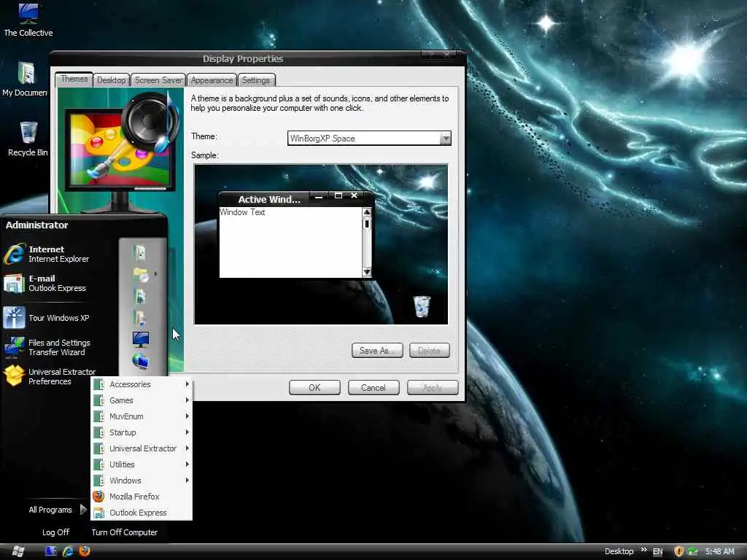Click the theme preview monitor image

tap(120, 152)
